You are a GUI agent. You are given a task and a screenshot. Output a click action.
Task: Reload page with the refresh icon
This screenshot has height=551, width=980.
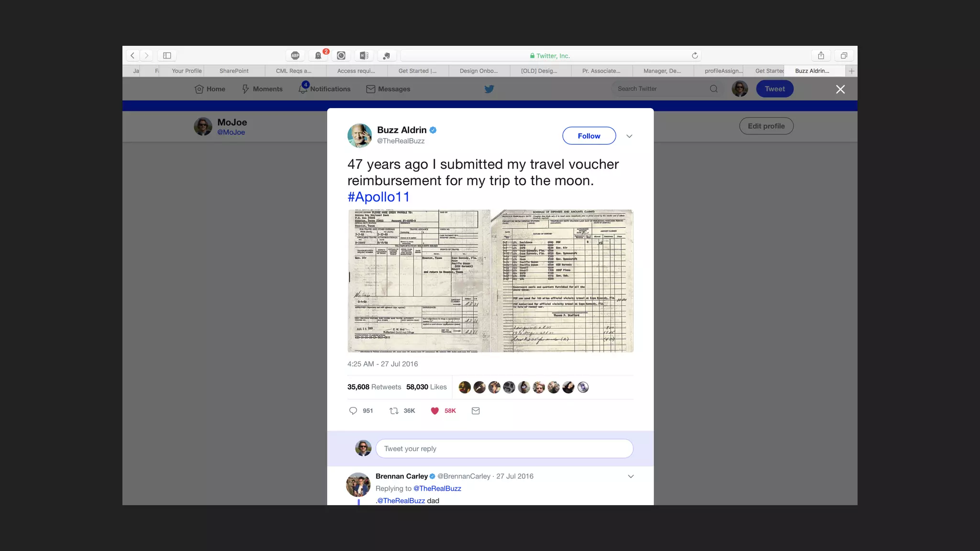pos(695,55)
